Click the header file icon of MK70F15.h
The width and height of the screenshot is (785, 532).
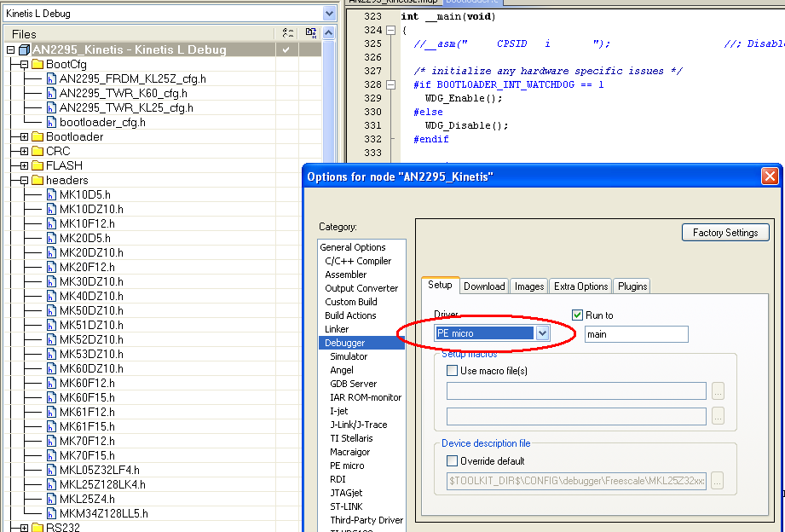51,456
